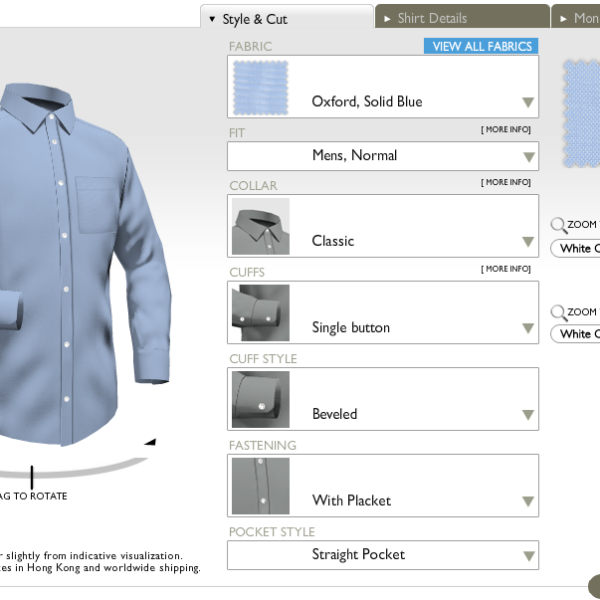Click the upper Zoom magnifier icon
The image size is (600, 600).
coord(558,225)
